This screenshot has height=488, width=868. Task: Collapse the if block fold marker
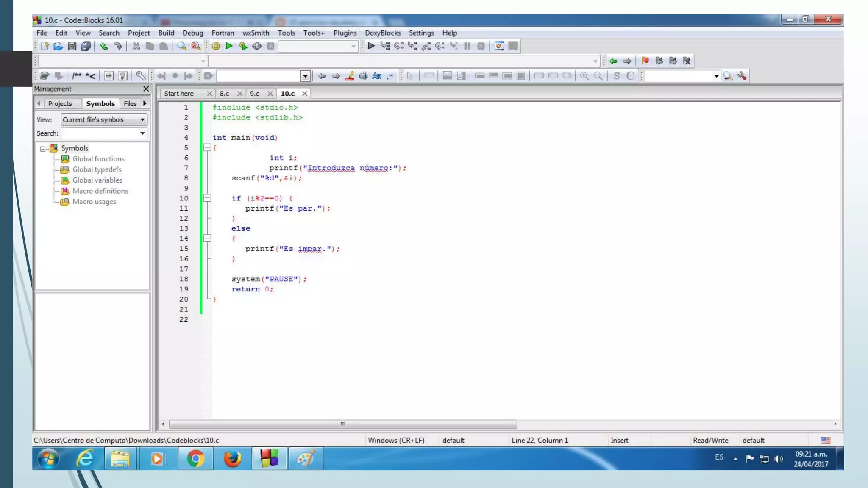[207, 198]
